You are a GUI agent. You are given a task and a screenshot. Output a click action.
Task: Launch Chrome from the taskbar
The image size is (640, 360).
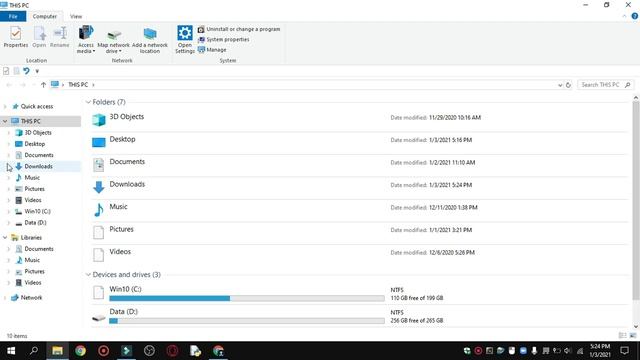[80, 351]
